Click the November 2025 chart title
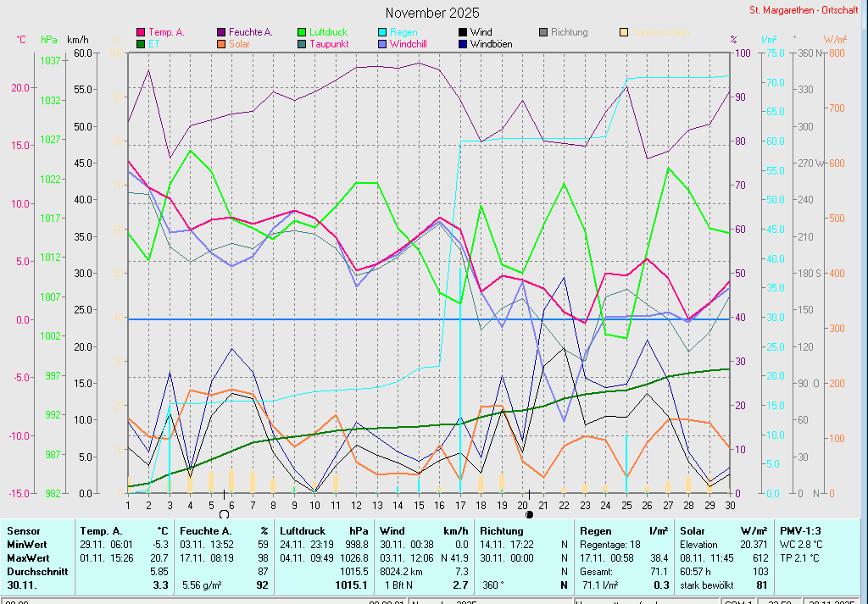This screenshot has height=604, width=868. pos(431,13)
